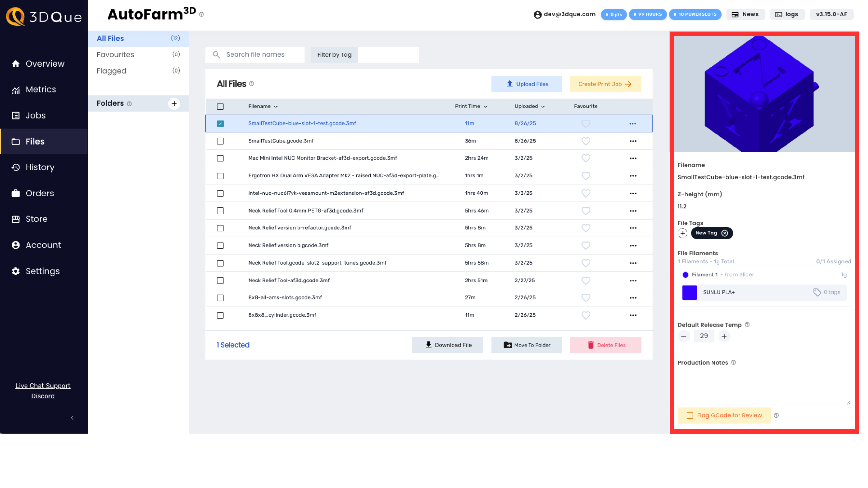Click the Flag GCode for Review help icon
The width and height of the screenshot is (868, 488).
pos(776,415)
